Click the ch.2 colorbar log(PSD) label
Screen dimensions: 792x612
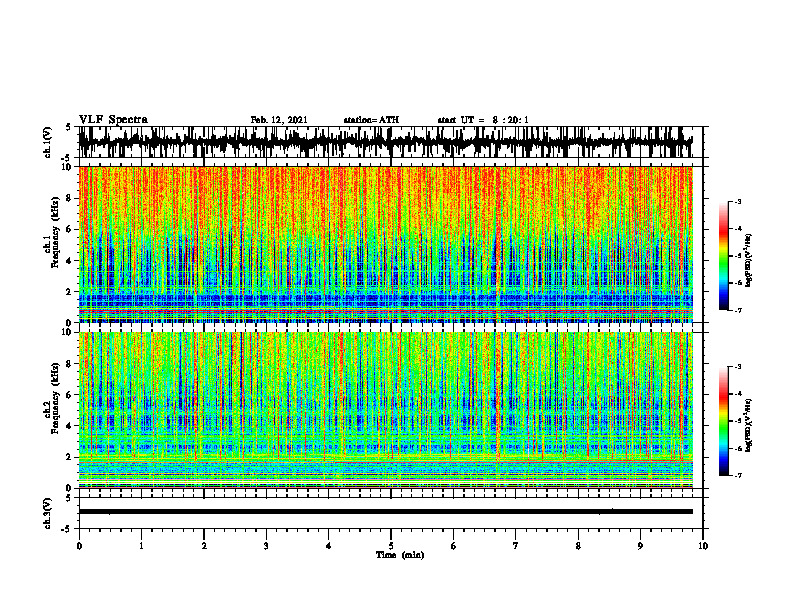coord(749,426)
